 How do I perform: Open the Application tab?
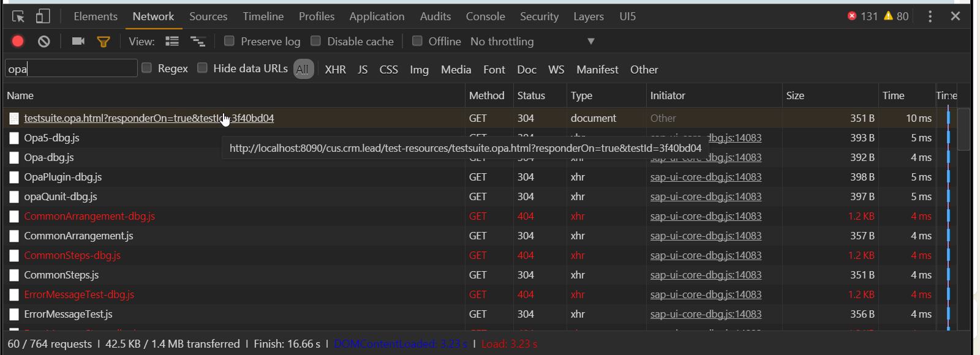(377, 17)
